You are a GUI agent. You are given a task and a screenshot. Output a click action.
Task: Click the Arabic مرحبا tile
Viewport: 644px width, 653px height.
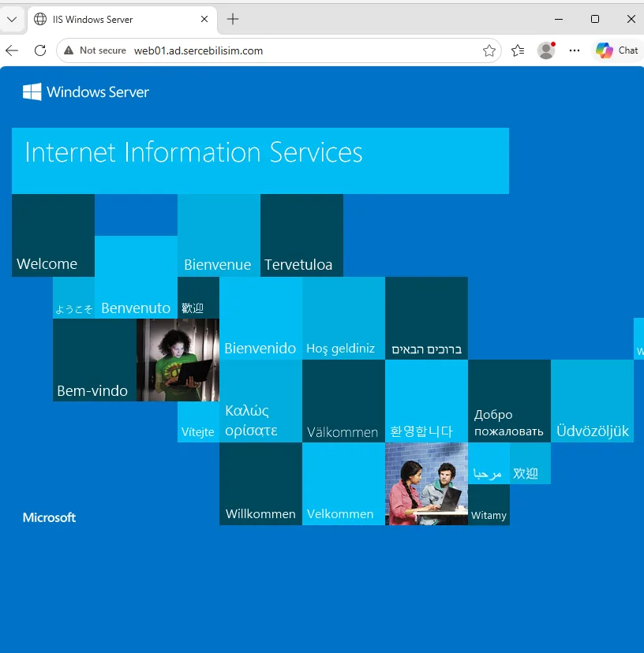click(489, 463)
